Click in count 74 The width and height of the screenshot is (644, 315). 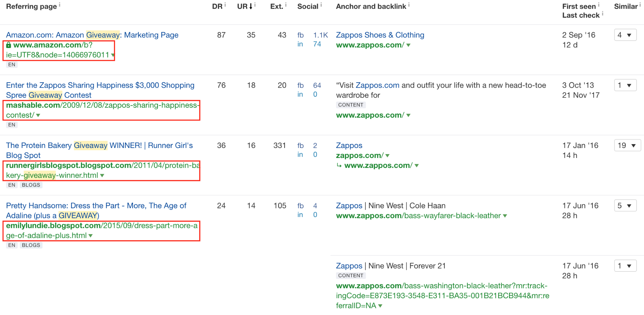tap(317, 44)
